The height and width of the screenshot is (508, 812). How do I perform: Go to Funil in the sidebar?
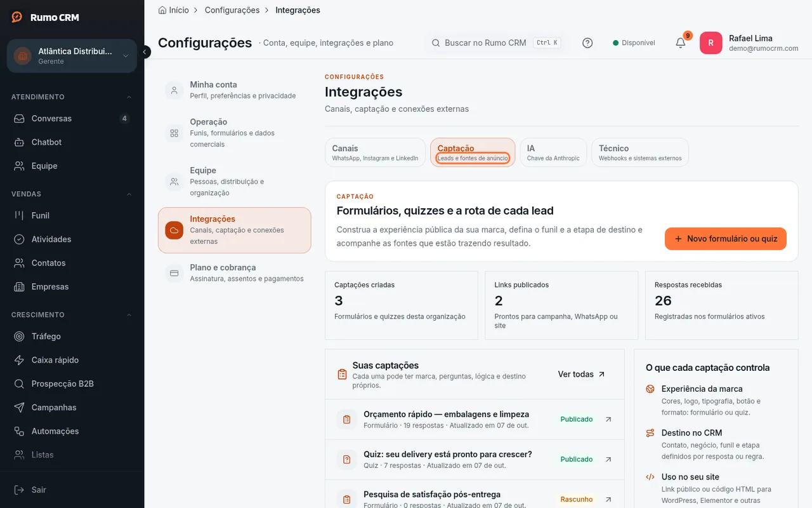72,215
